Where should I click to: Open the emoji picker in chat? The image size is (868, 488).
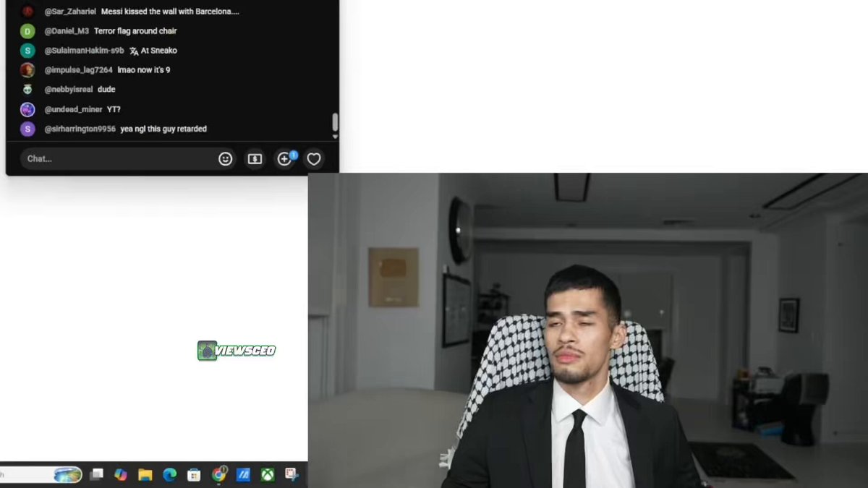pos(226,159)
